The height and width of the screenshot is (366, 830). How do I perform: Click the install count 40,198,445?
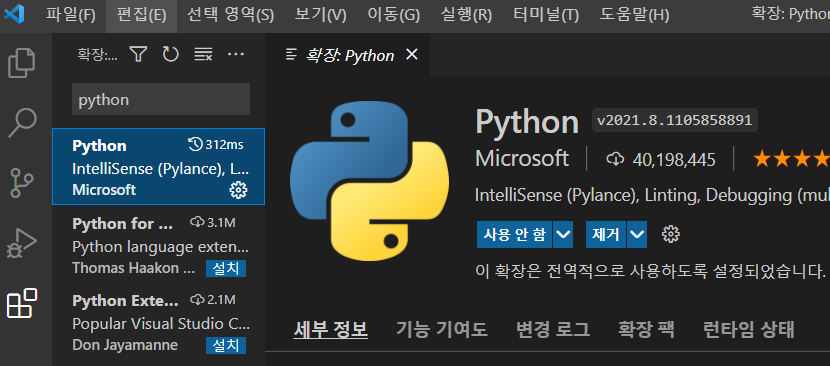pyautogui.click(x=661, y=159)
